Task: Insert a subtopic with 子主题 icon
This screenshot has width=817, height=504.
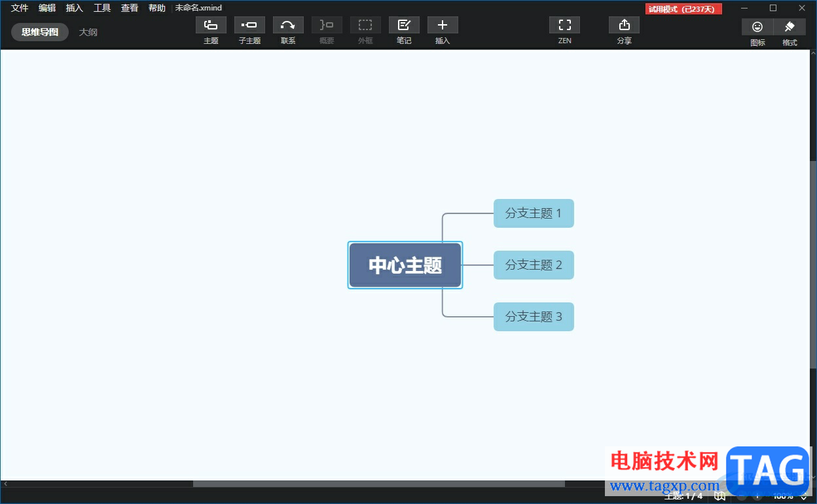Action: point(249,25)
